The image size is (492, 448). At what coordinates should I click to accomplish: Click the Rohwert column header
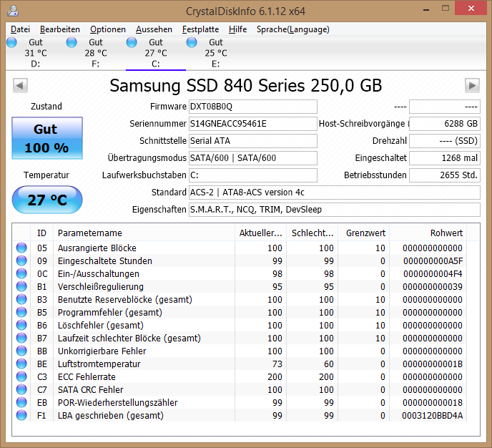pyautogui.click(x=428, y=233)
